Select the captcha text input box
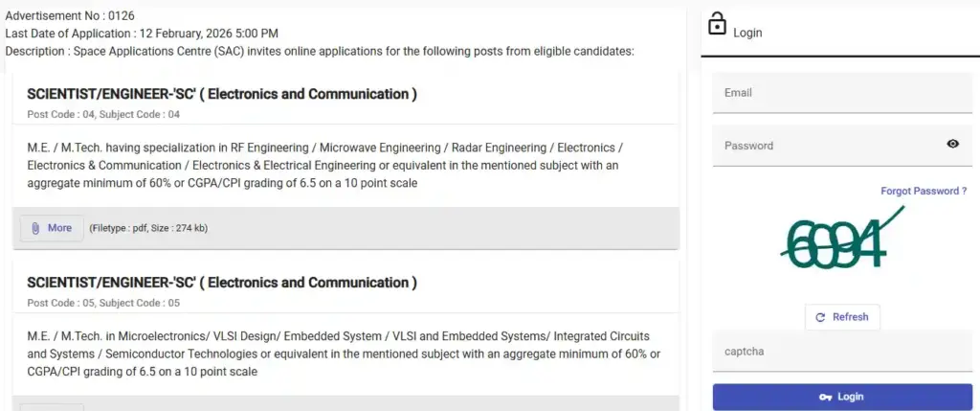980x411 pixels. 842,352
